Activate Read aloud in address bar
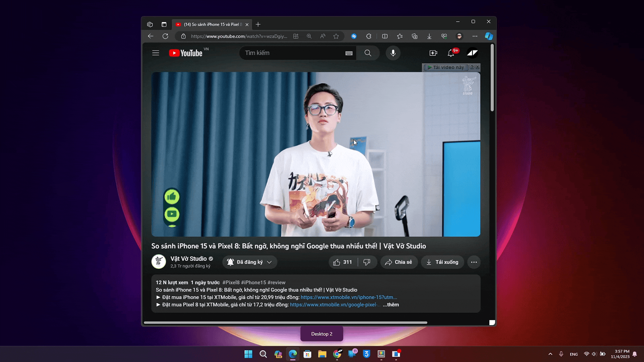 click(322, 36)
